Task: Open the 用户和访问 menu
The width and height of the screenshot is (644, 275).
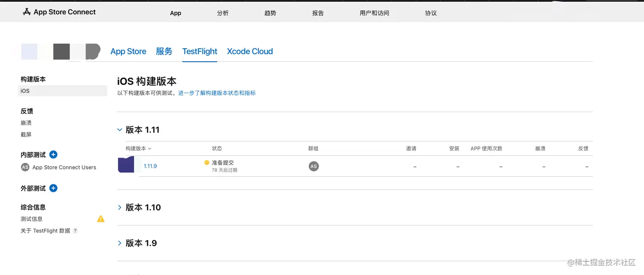Action: 374,13
